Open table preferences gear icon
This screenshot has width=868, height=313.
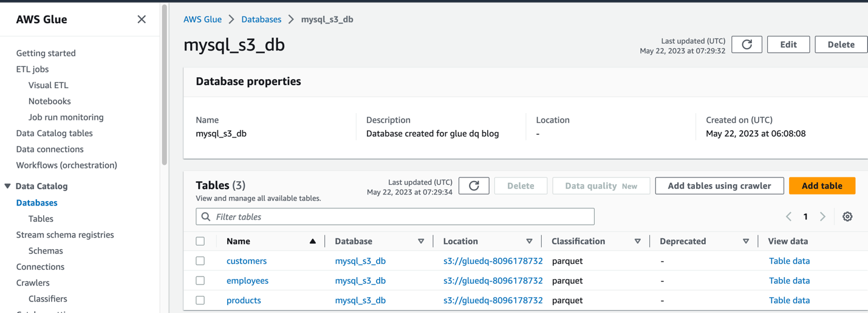[x=847, y=217]
